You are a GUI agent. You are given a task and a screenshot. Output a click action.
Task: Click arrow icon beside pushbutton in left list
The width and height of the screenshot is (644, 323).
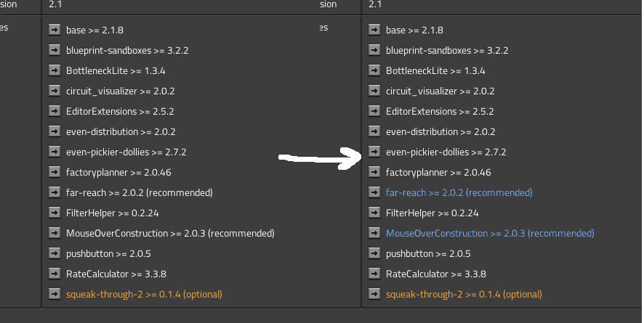pyautogui.click(x=55, y=253)
